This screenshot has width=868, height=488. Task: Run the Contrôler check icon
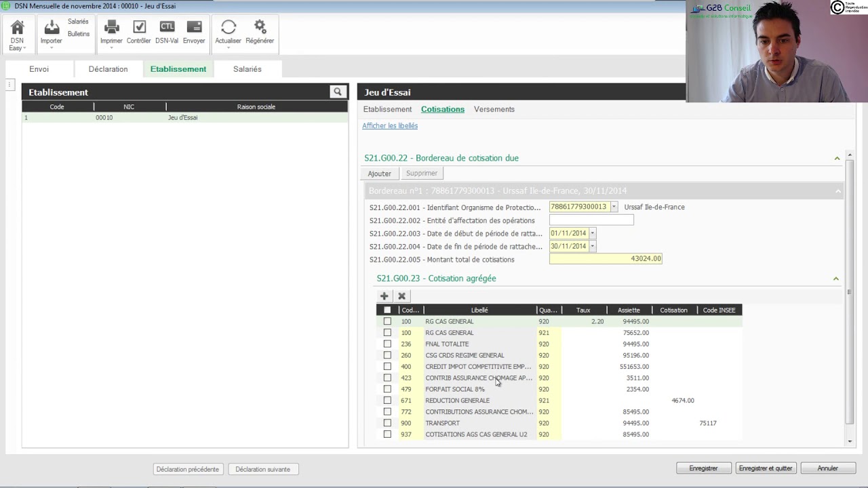[139, 27]
